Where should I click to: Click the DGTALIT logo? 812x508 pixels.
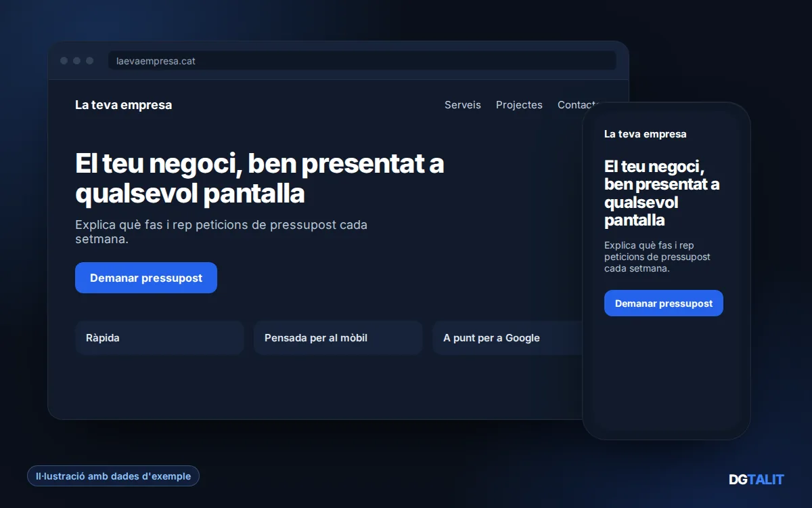point(757,480)
